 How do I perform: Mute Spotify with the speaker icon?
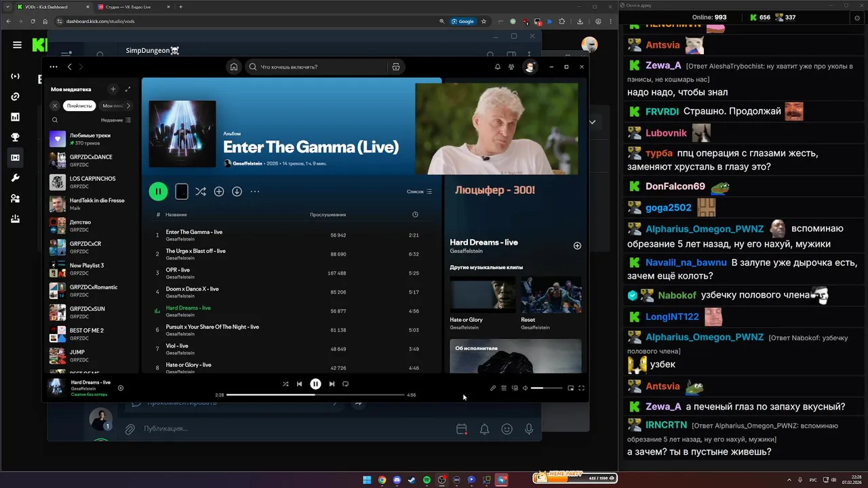[x=525, y=388]
